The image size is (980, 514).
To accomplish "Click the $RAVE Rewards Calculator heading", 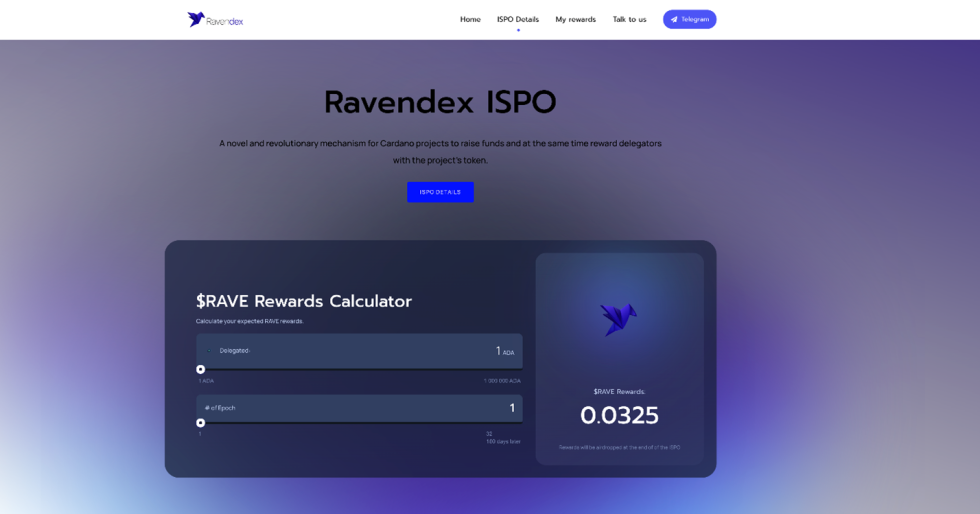I will point(304,301).
